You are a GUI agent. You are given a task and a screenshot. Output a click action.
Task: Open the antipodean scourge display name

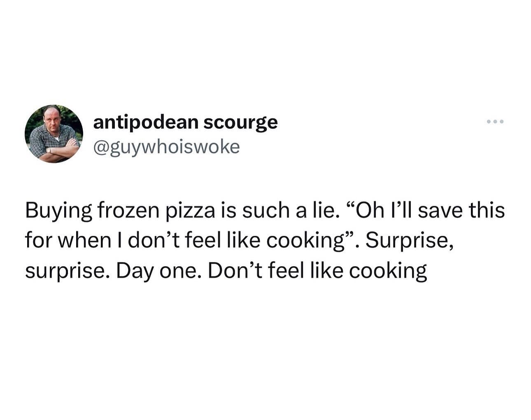pyautogui.click(x=185, y=122)
